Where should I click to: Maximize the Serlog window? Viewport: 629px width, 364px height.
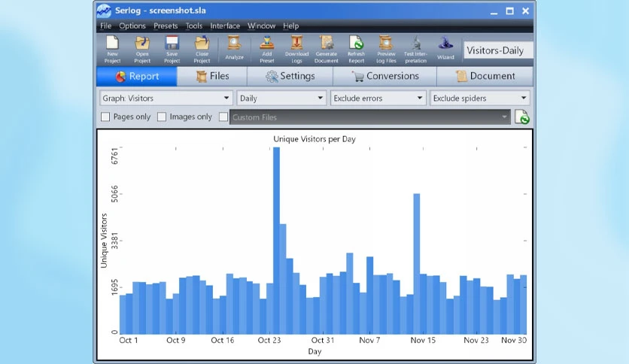tap(509, 11)
